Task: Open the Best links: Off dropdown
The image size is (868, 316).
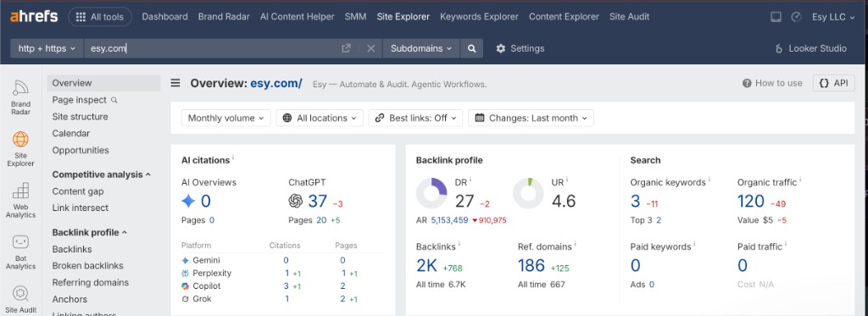Action: pos(415,118)
